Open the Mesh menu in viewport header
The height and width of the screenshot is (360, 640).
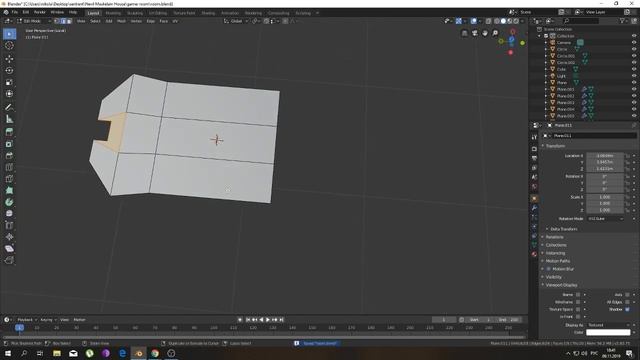[x=122, y=21]
